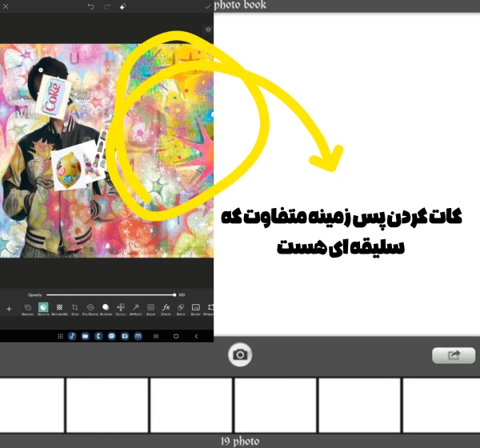The width and height of the screenshot is (480, 448).
Task: Undo the last edit
Action: point(90,6)
